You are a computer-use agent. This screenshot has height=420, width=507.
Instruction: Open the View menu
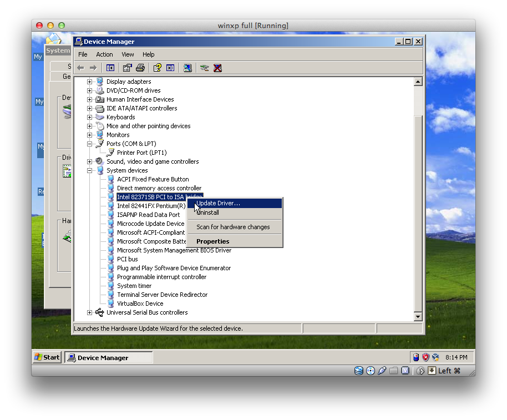(128, 54)
